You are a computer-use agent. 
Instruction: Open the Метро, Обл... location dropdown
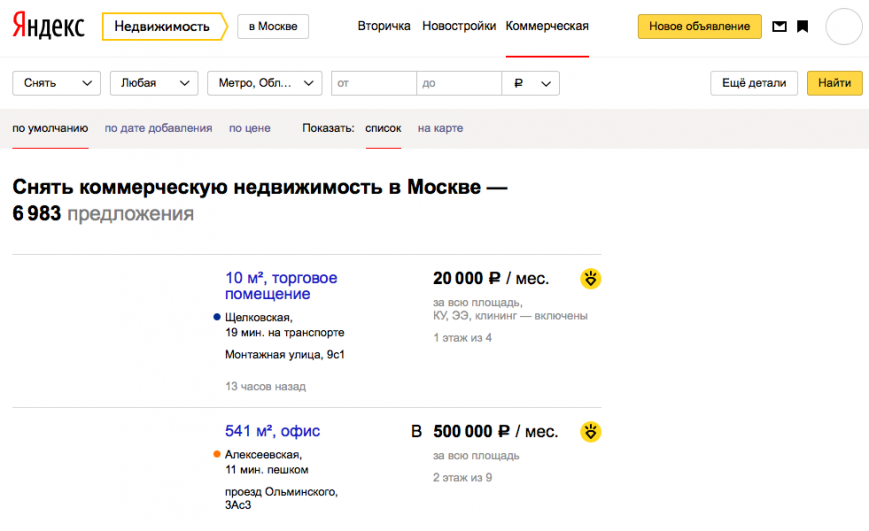pyautogui.click(x=265, y=83)
